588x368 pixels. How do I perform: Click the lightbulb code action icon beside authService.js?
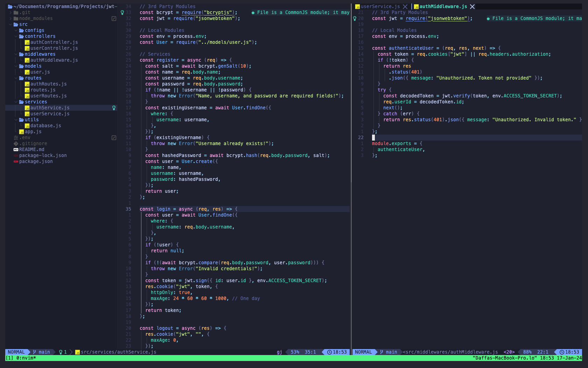click(x=114, y=108)
